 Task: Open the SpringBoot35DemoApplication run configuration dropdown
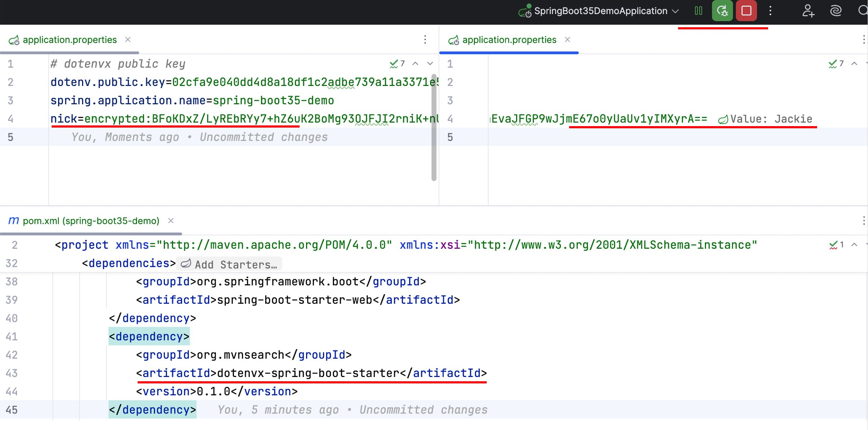600,11
